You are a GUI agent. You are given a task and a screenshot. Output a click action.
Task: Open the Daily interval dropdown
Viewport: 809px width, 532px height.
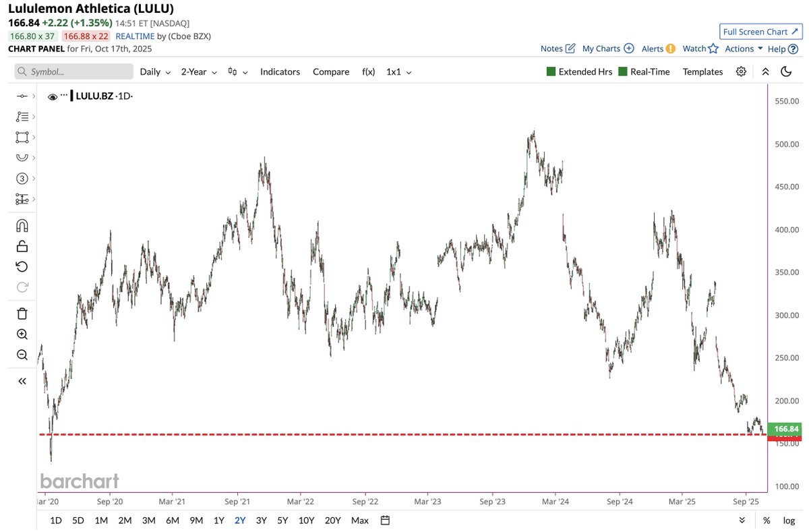click(154, 71)
